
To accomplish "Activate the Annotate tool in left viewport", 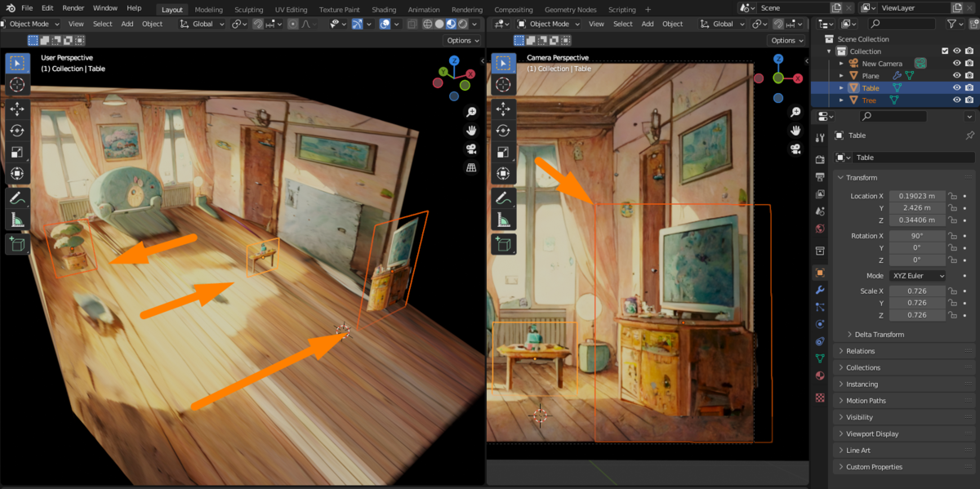I will [x=17, y=198].
